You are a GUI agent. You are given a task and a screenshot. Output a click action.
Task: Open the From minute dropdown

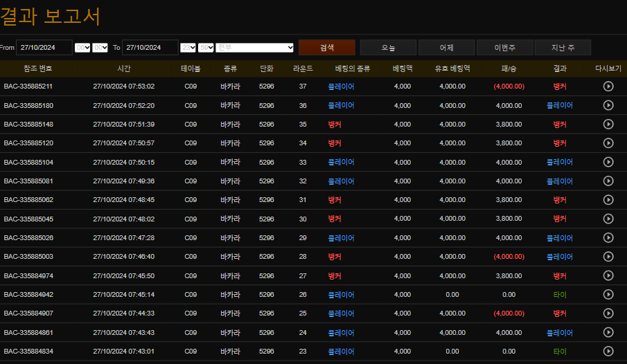pyautogui.click(x=100, y=47)
